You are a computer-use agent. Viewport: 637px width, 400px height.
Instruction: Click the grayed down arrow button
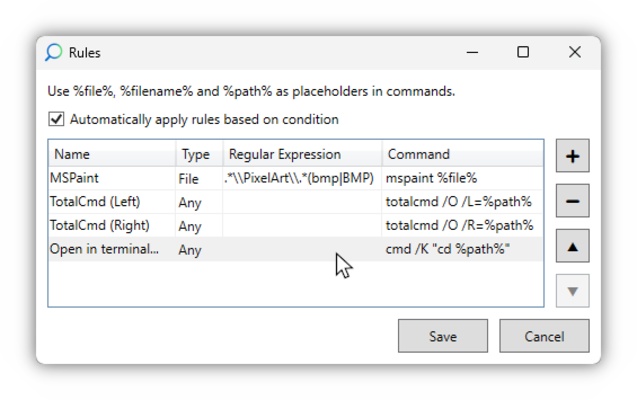[572, 291]
